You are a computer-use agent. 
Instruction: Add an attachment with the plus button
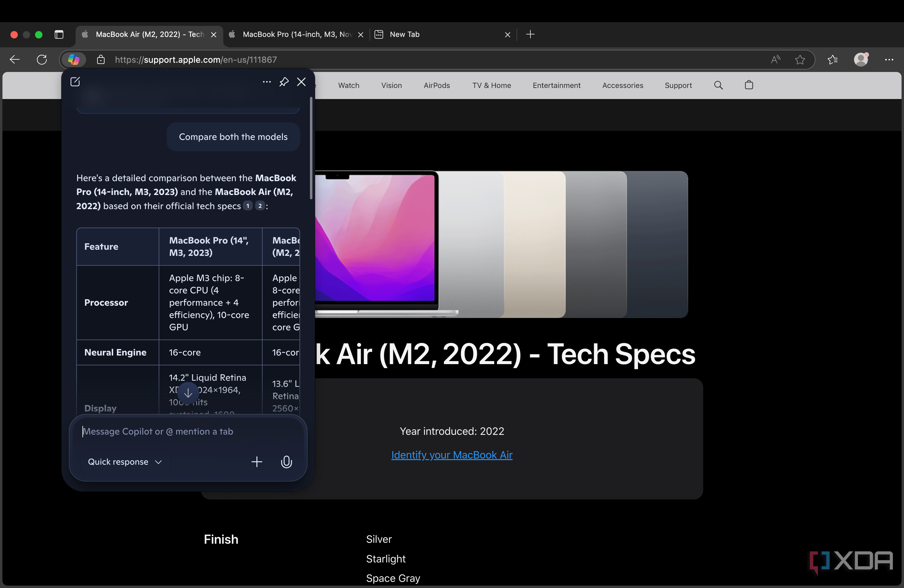tap(257, 462)
